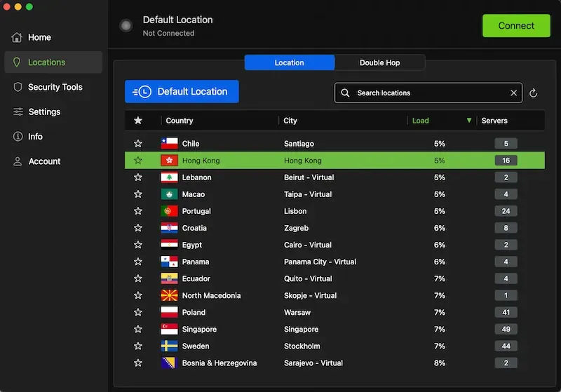Click the Default Location header title
The height and width of the screenshot is (392, 561).
click(178, 20)
